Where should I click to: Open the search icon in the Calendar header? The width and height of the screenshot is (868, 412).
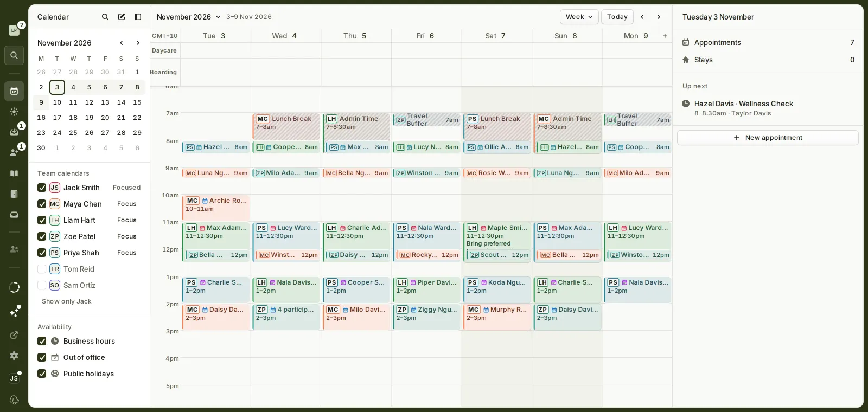click(105, 17)
